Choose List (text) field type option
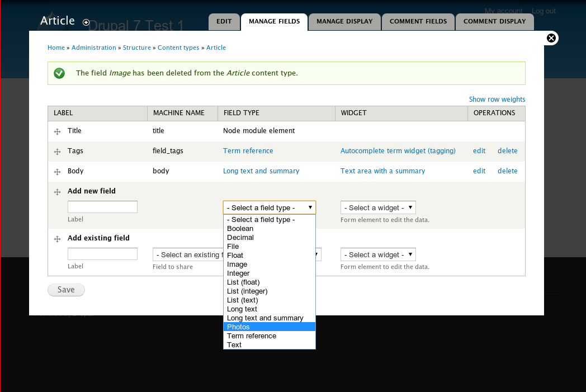 pos(270,300)
